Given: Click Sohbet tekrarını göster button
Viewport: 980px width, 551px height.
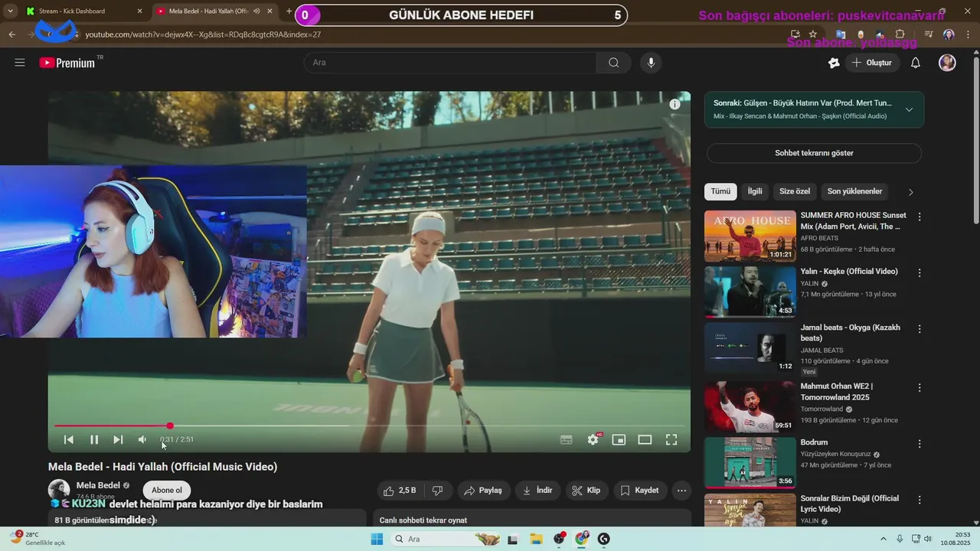Looking at the screenshot, I should tap(814, 153).
